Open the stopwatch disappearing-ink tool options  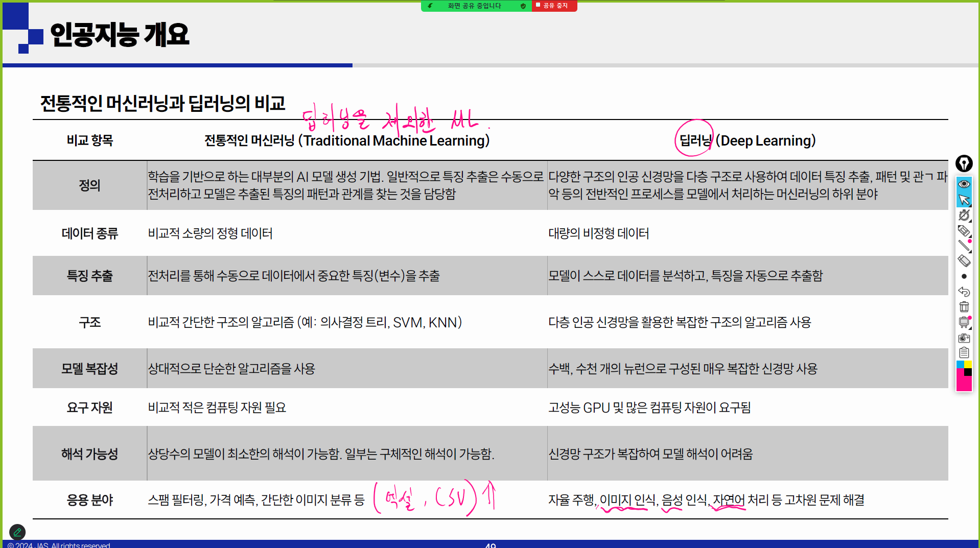point(964,216)
